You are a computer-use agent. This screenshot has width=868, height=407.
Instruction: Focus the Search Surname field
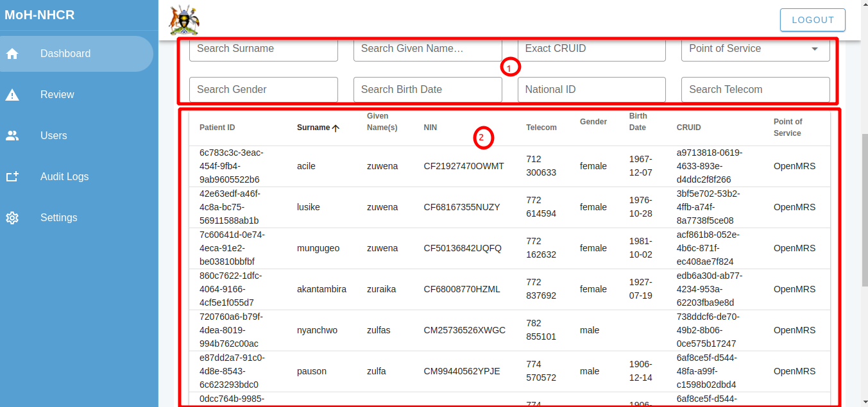pos(263,49)
